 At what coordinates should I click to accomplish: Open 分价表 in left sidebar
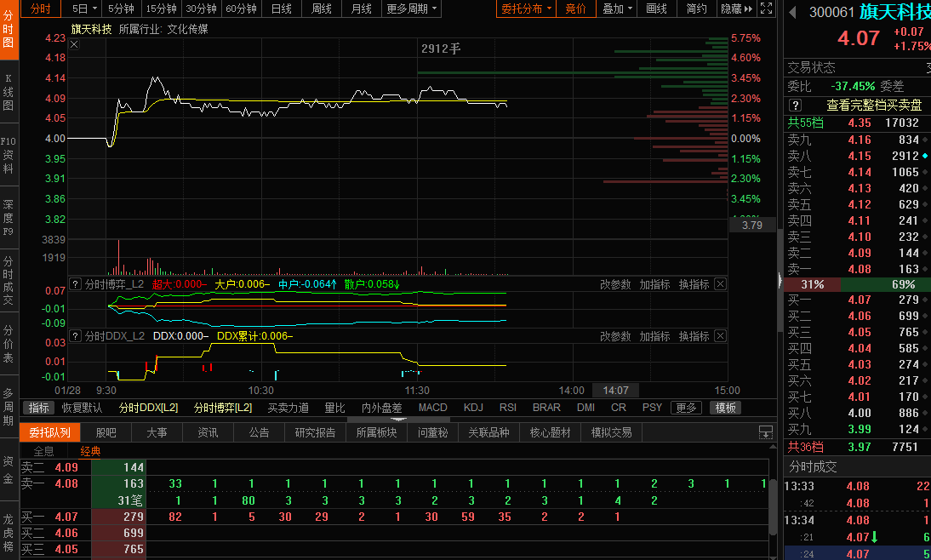(9, 343)
